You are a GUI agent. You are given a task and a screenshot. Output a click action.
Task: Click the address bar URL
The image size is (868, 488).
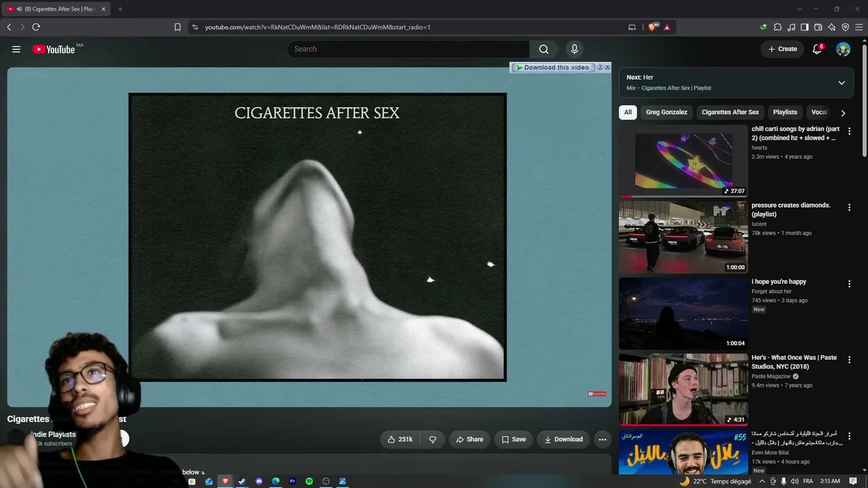[x=318, y=27]
